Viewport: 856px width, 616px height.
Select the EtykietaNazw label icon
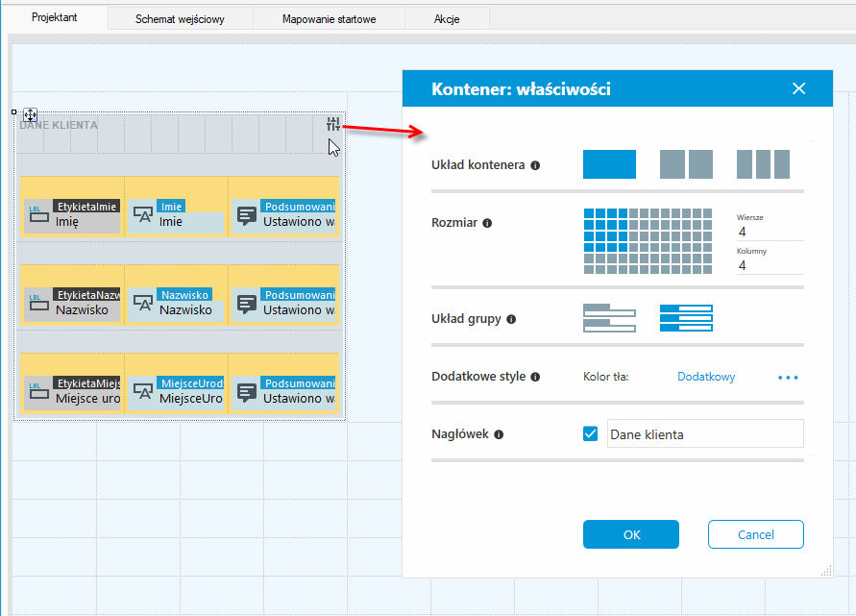coord(38,303)
